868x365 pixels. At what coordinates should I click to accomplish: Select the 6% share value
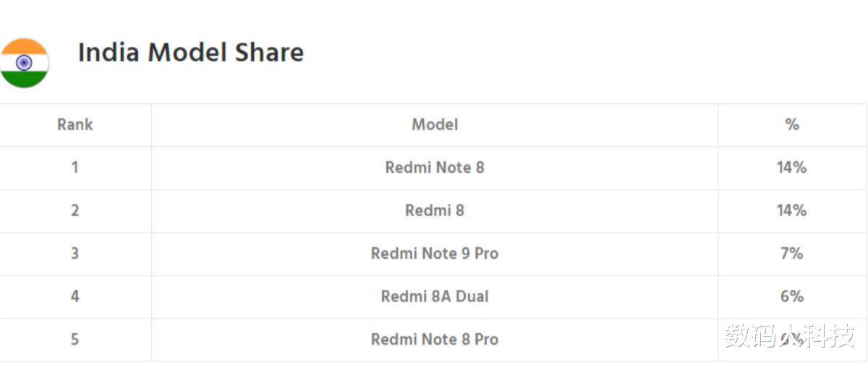(x=791, y=296)
